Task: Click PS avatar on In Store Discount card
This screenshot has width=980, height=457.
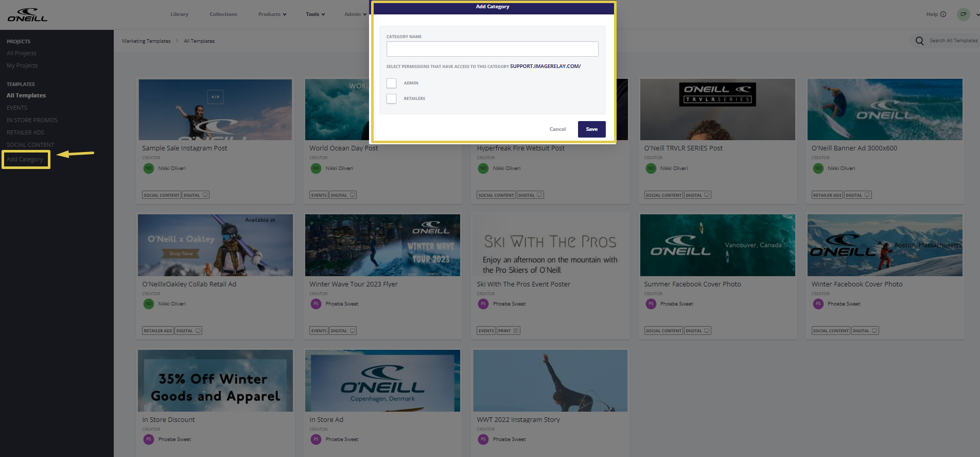Action: (149, 439)
